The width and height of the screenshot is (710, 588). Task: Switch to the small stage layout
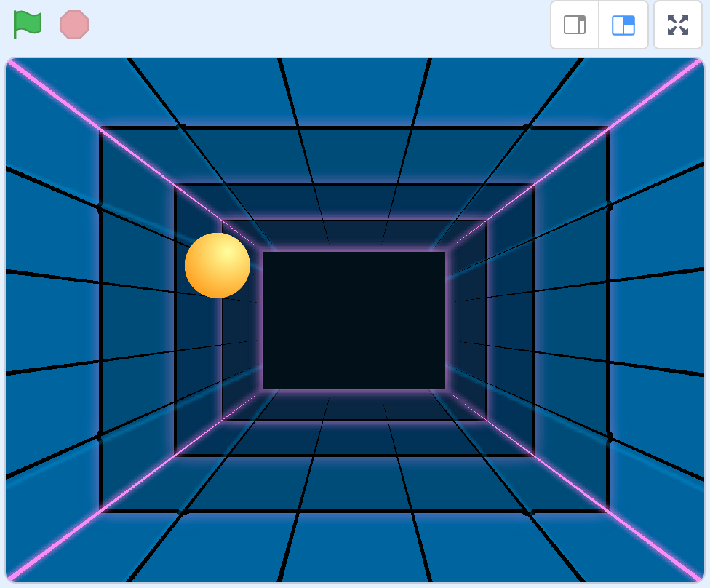(575, 25)
